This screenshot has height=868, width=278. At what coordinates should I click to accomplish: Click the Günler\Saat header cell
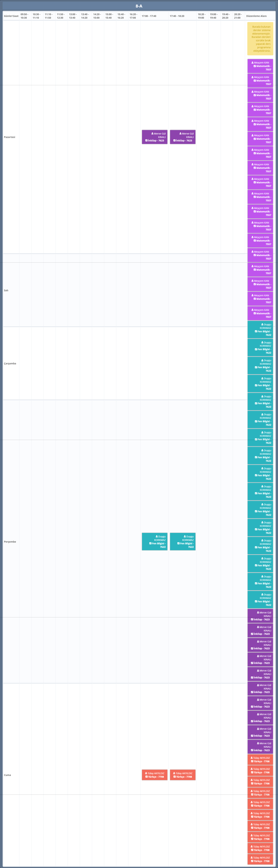point(11,16)
